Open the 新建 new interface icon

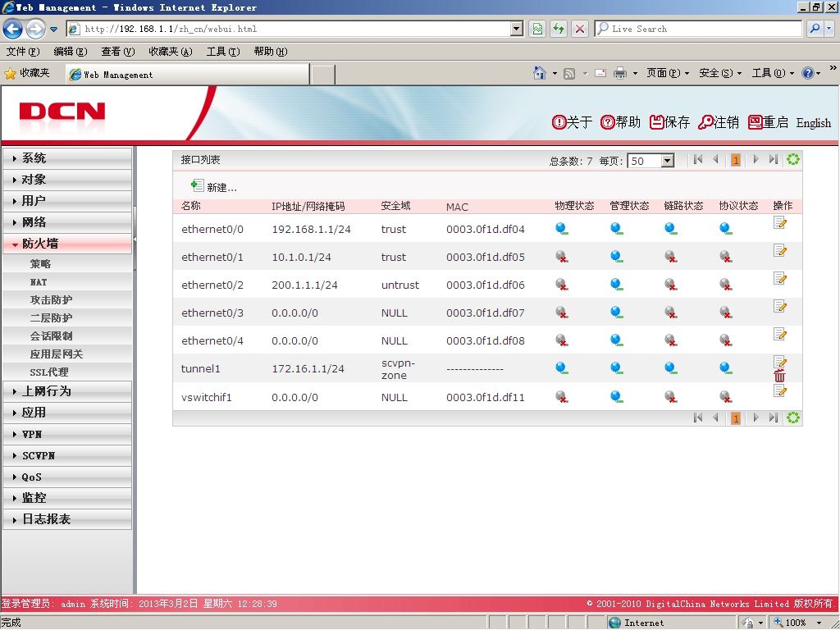[x=197, y=186]
